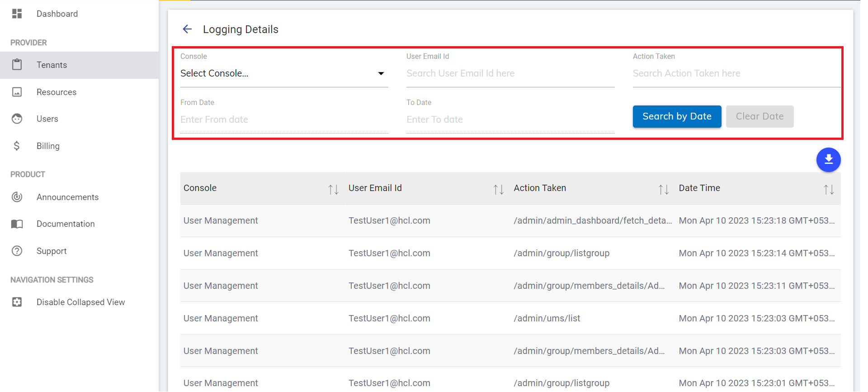Screen dimensions: 868x392
Task: Click the Action Taken column header
Action: point(593,188)
